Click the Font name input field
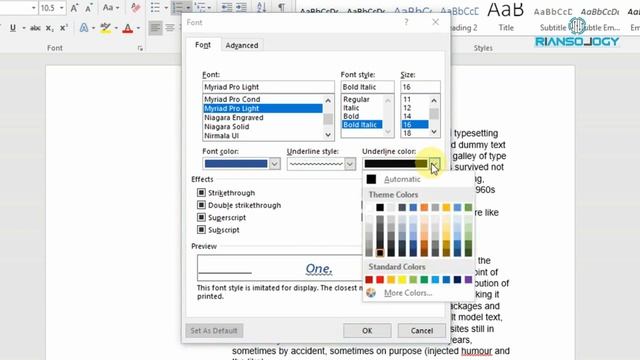This screenshot has height=360, width=640. click(x=268, y=87)
